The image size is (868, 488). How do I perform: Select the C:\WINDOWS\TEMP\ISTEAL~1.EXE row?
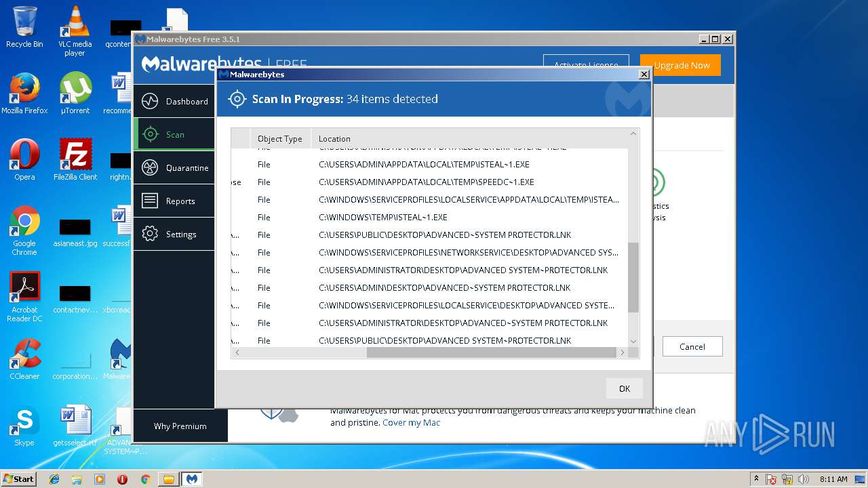tap(429, 218)
